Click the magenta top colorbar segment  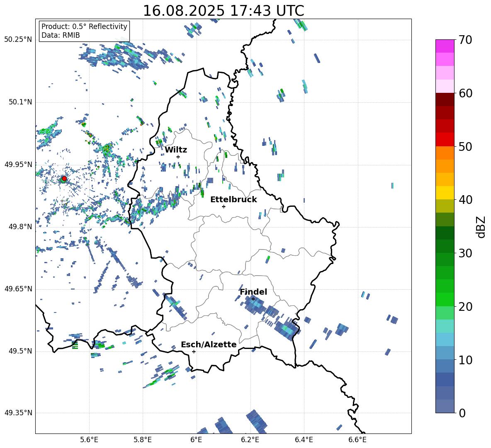coord(445,46)
